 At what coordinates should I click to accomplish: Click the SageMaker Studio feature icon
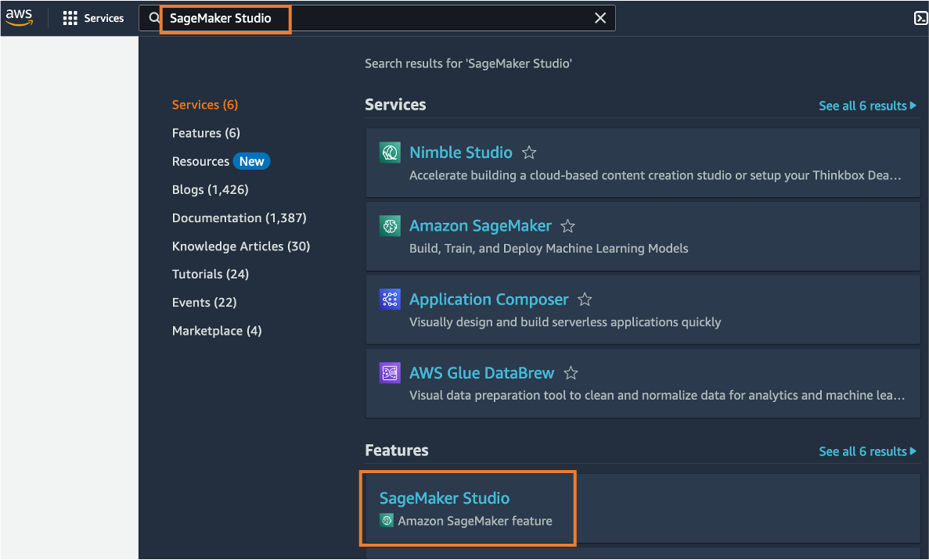[x=387, y=519]
